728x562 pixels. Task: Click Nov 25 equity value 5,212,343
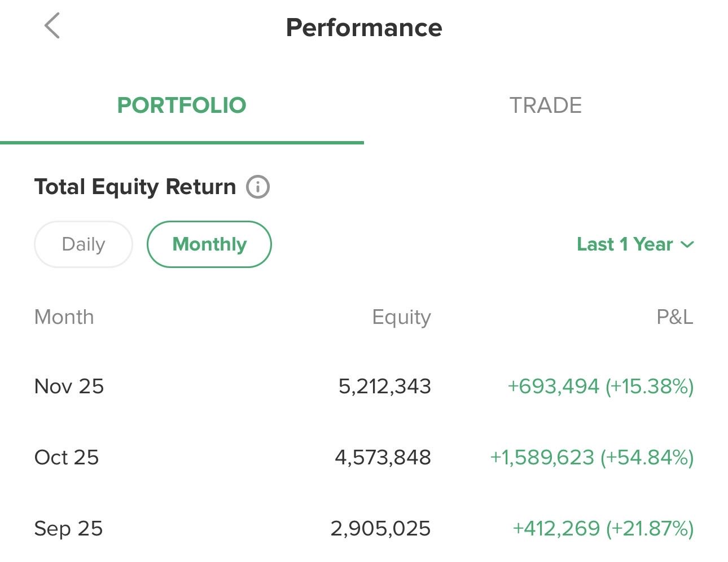pyautogui.click(x=385, y=387)
